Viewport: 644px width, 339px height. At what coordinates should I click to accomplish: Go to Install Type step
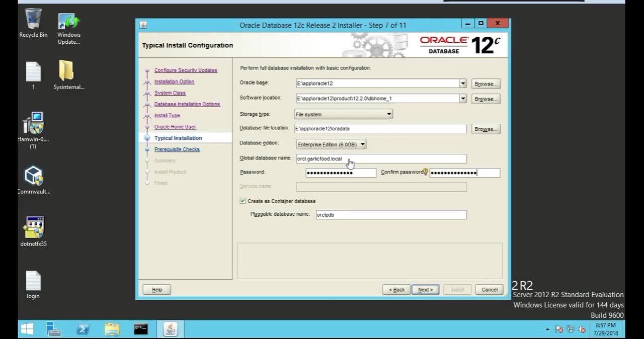[167, 116]
